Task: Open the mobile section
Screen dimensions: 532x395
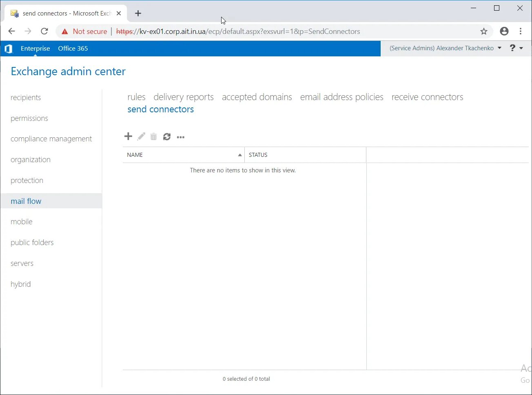Action: pos(22,221)
